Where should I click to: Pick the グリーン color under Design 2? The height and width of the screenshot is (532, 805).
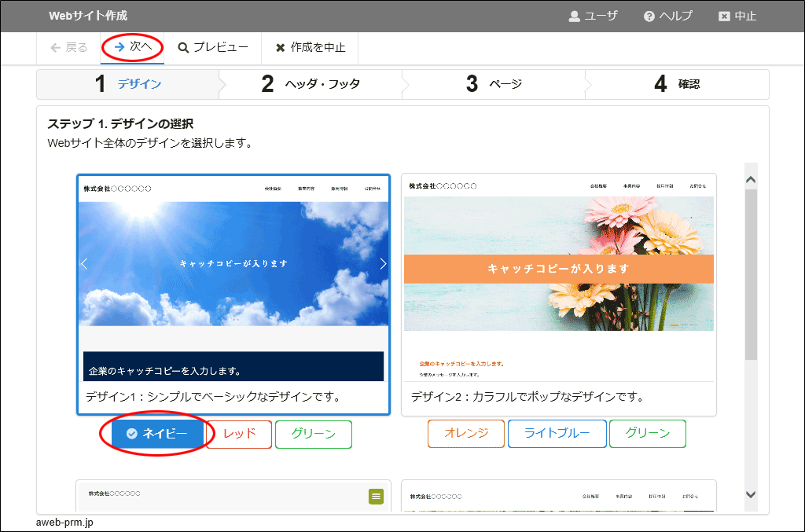click(x=647, y=434)
